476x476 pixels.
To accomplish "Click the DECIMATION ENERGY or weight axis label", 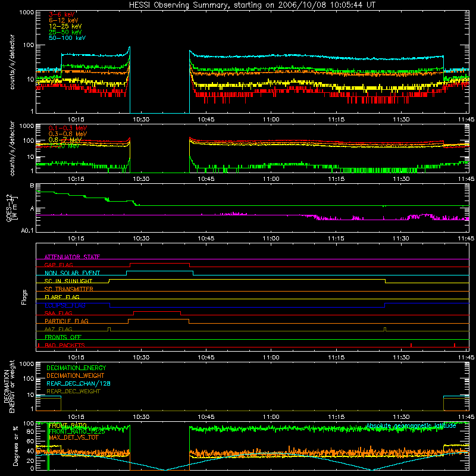I will point(9,386).
